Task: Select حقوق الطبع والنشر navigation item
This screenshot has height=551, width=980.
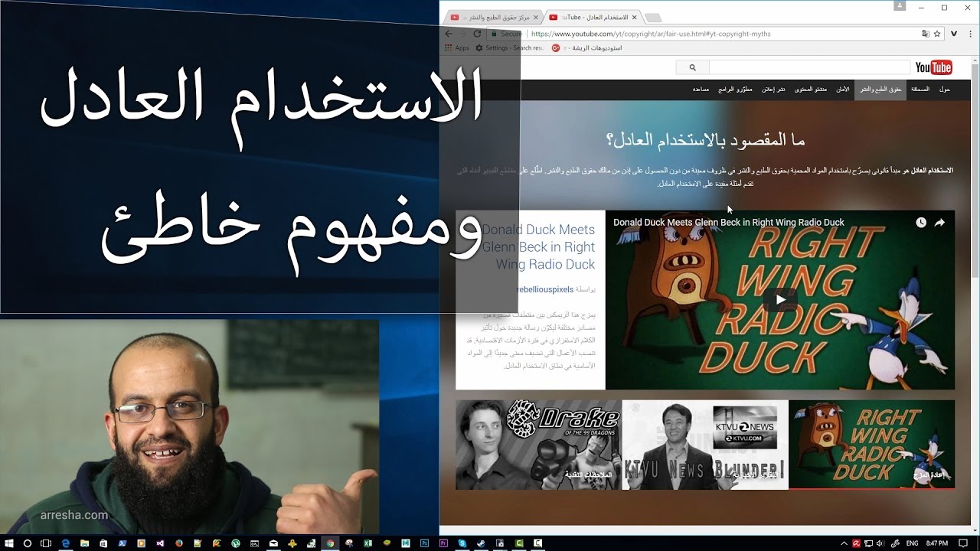Action: [880, 90]
